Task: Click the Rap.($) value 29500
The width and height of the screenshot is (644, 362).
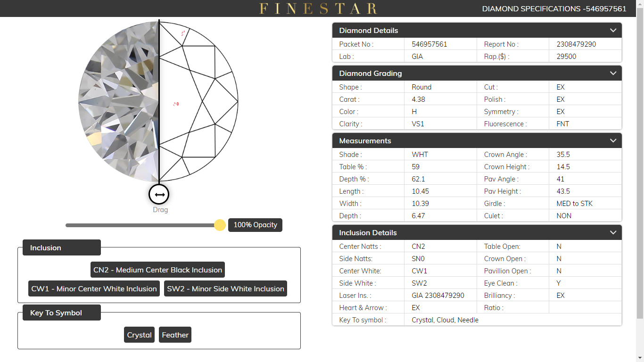Action: 566,56
